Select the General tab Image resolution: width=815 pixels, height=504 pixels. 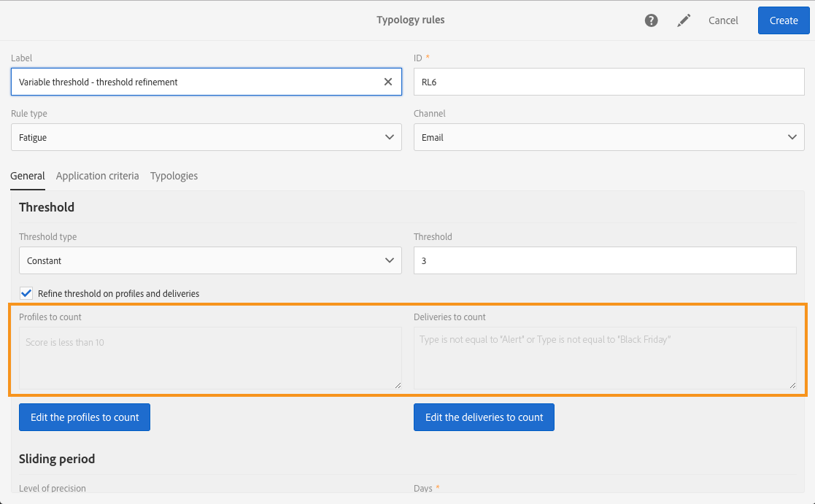[28, 176]
